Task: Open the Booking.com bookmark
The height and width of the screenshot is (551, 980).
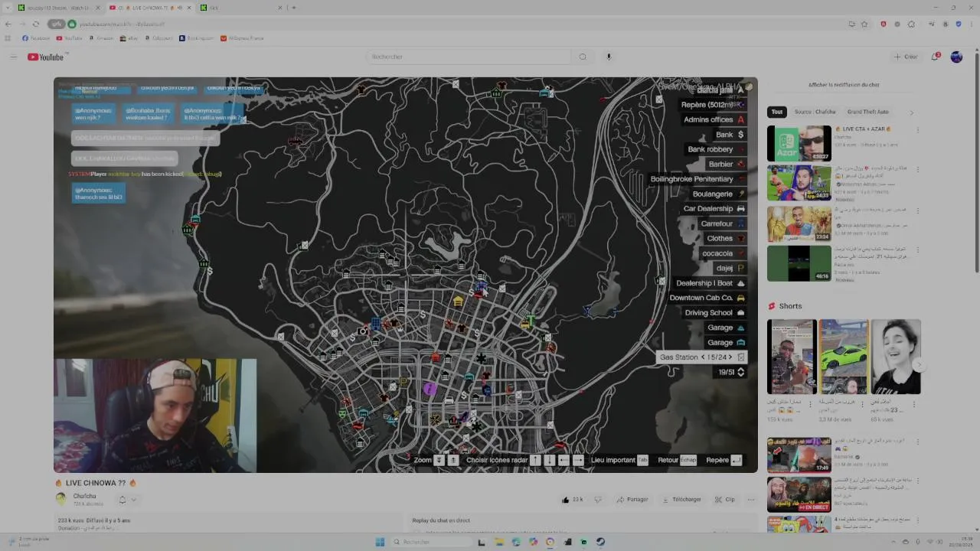Action: coord(196,38)
